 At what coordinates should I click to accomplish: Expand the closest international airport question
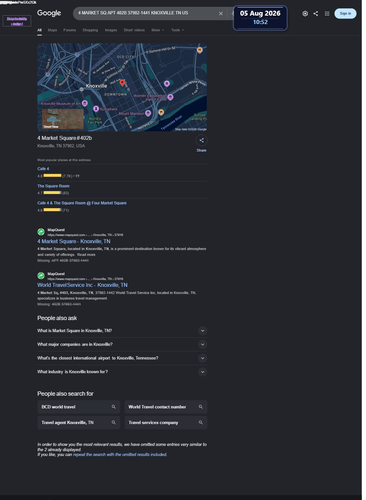[122, 358]
